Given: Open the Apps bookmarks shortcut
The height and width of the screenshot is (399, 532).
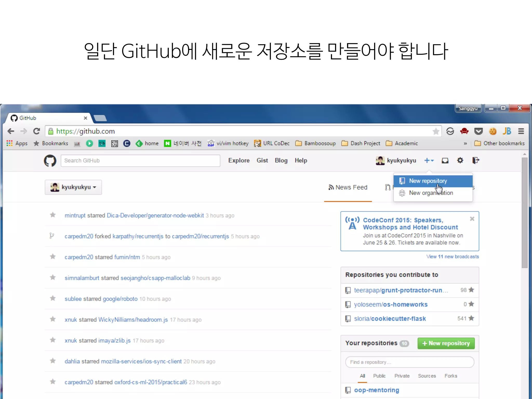Looking at the screenshot, I should [x=17, y=143].
